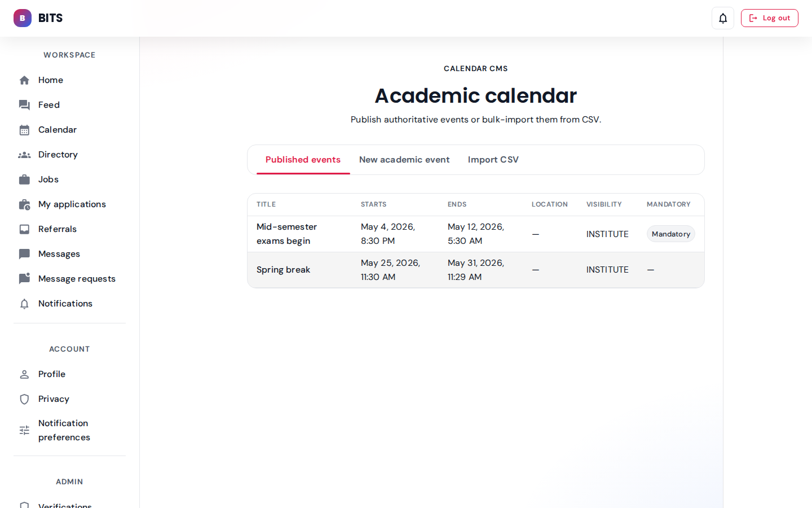Click the Mandatory badge on Mid-semester exams
Image resolution: width=812 pixels, height=508 pixels.
(x=670, y=234)
